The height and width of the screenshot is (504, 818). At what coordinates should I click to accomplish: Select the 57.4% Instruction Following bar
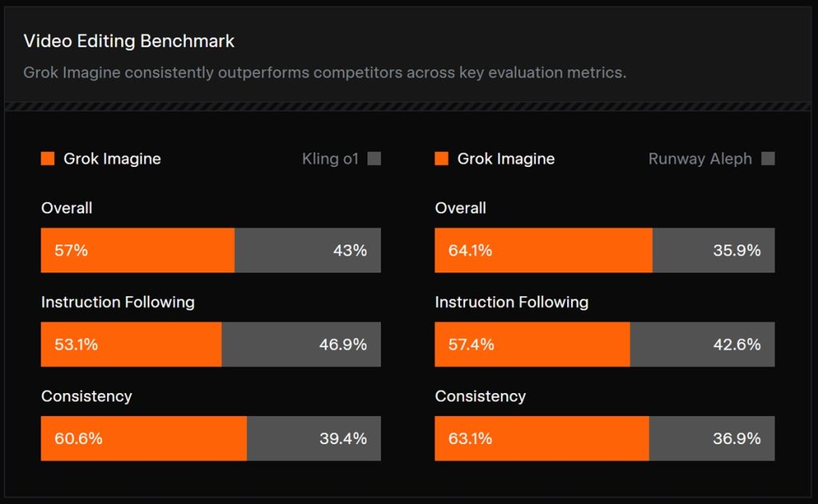[x=532, y=344]
